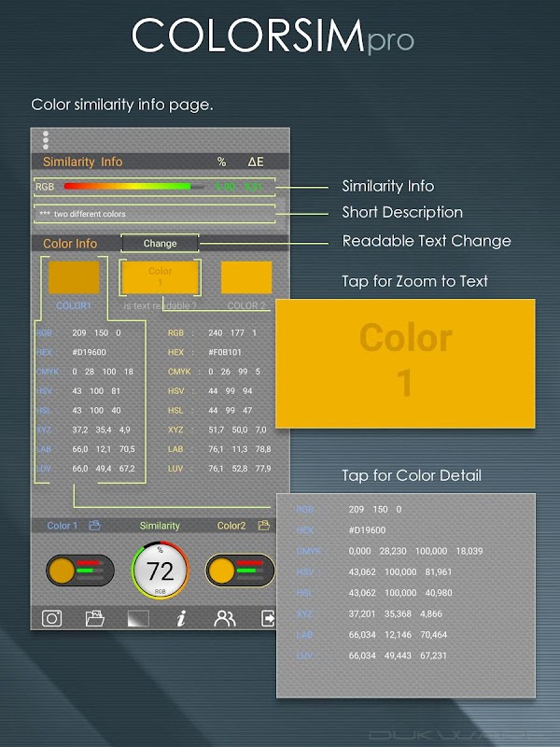Tap the 'Color2' label above right selector

231,526
